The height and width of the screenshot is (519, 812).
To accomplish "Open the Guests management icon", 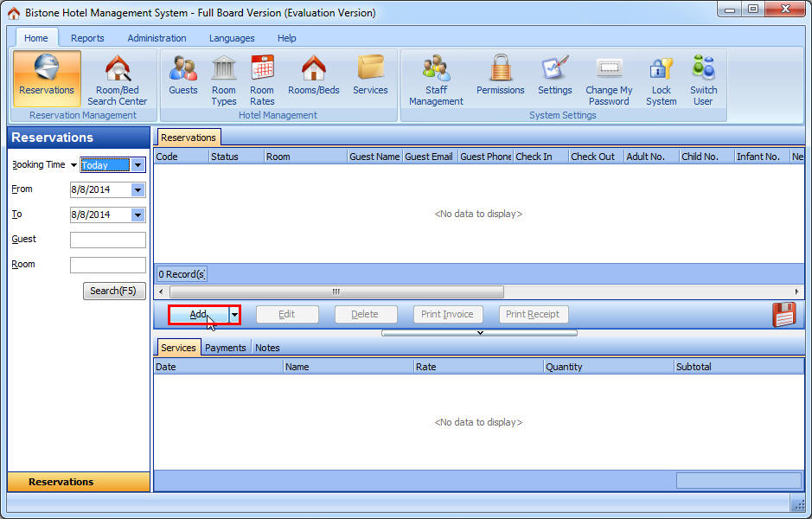I will [182, 78].
